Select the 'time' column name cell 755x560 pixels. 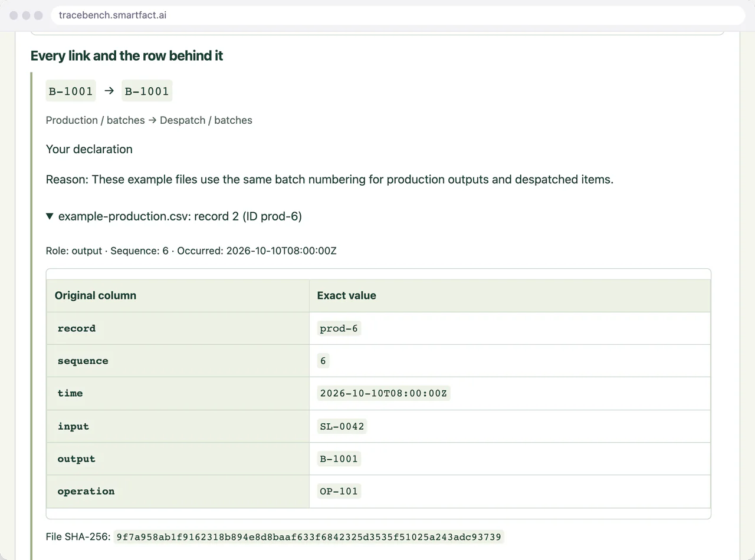[x=178, y=393]
